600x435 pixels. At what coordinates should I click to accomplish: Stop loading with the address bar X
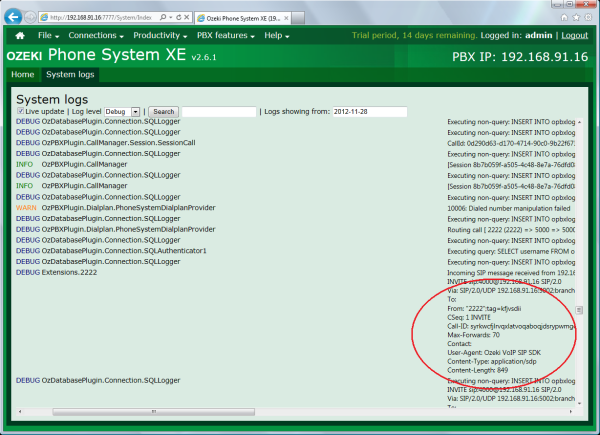(x=186, y=17)
